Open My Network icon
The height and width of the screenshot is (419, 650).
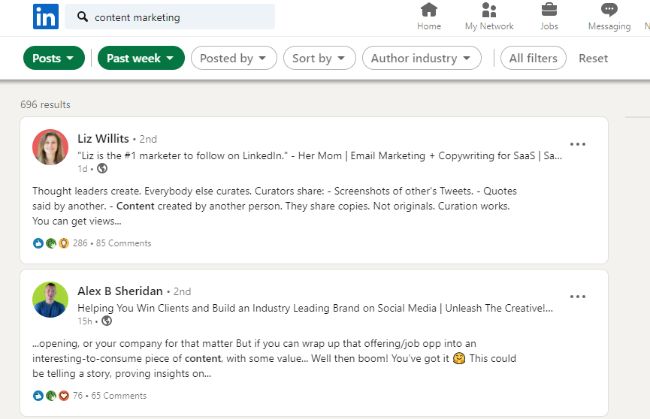click(x=489, y=10)
